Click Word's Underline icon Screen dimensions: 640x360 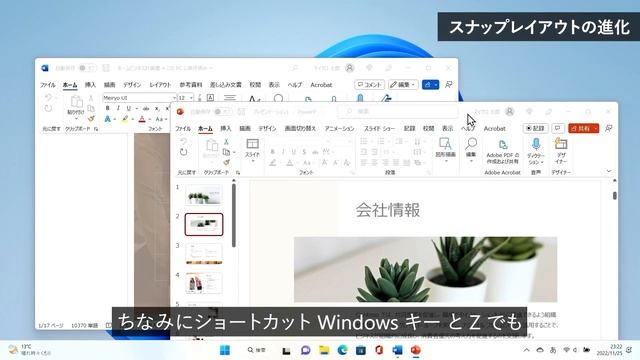tap(129, 108)
